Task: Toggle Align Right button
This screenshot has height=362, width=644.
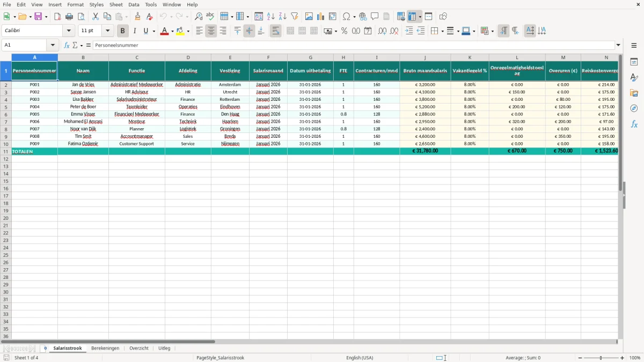Action: (223, 31)
